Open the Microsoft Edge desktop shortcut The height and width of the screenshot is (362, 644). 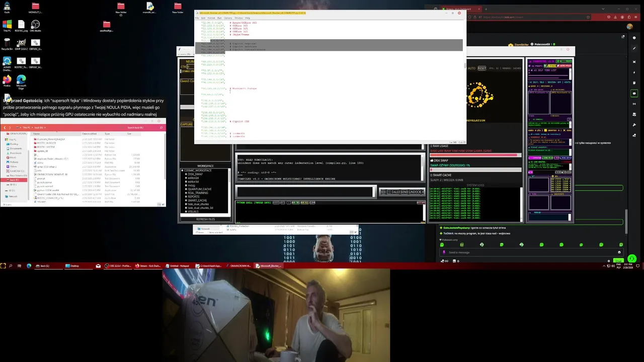click(21, 82)
